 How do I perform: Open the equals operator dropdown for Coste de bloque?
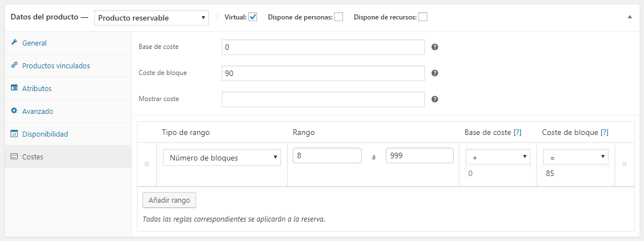(576, 157)
